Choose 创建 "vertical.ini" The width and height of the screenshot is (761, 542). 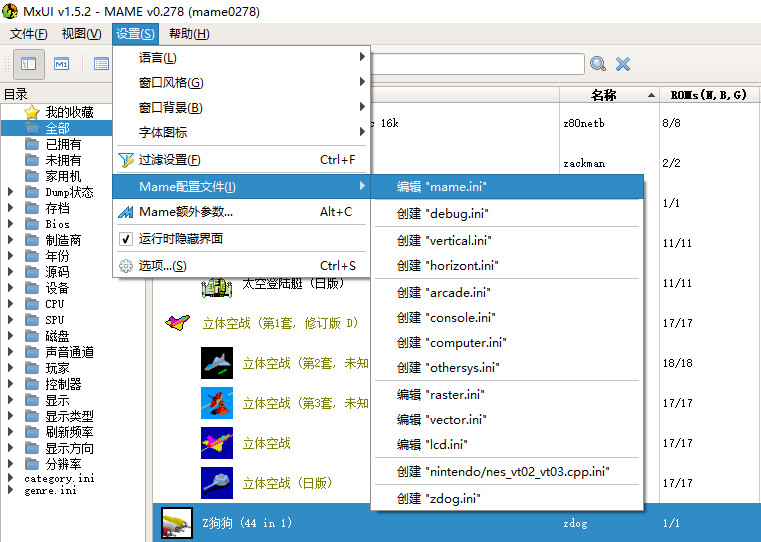[507, 241]
